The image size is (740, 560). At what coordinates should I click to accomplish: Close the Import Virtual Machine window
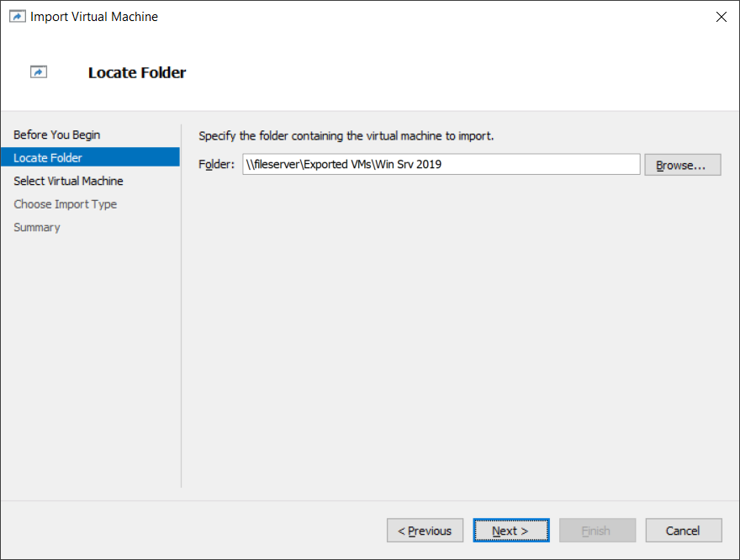(721, 17)
